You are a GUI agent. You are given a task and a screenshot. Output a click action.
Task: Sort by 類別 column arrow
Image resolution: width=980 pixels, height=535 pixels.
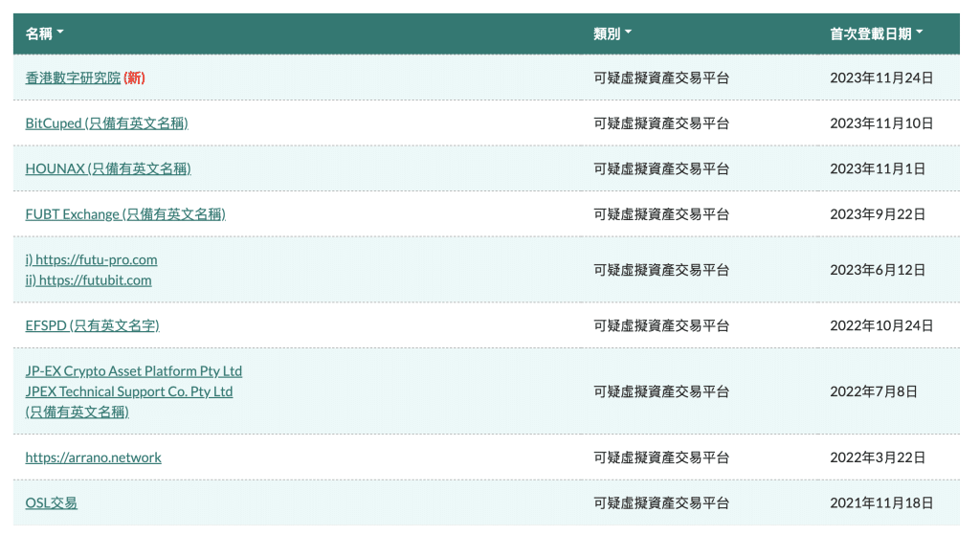629,33
